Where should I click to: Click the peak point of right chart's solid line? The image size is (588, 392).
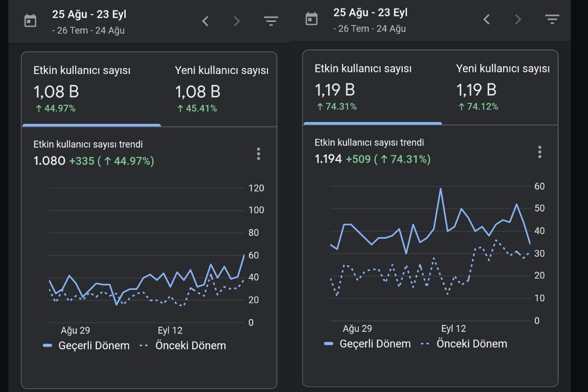(x=441, y=189)
